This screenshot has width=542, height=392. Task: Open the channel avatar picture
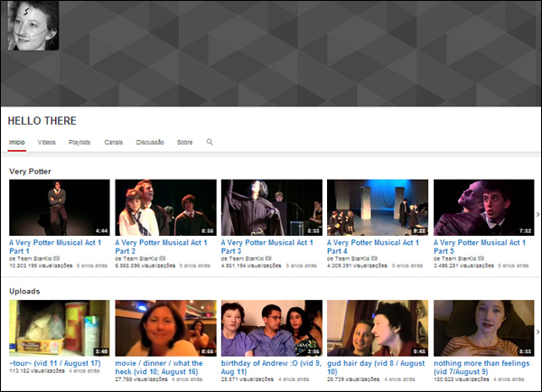[x=33, y=25]
